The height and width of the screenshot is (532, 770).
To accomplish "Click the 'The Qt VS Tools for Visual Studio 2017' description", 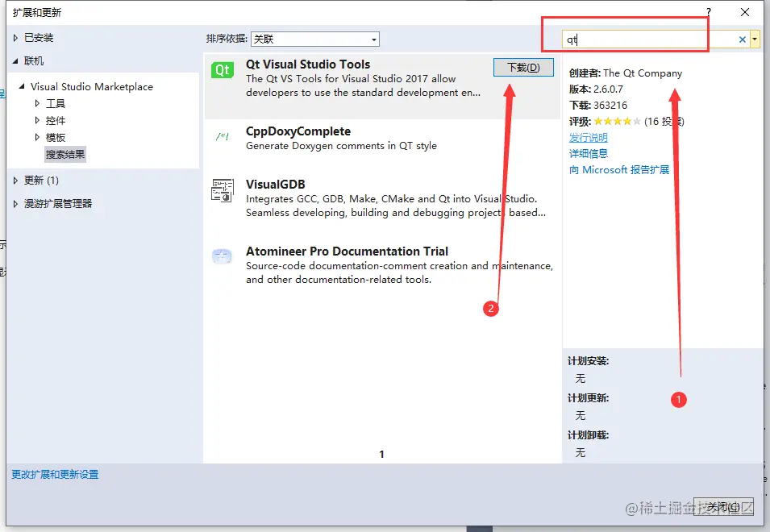I will point(363,85).
